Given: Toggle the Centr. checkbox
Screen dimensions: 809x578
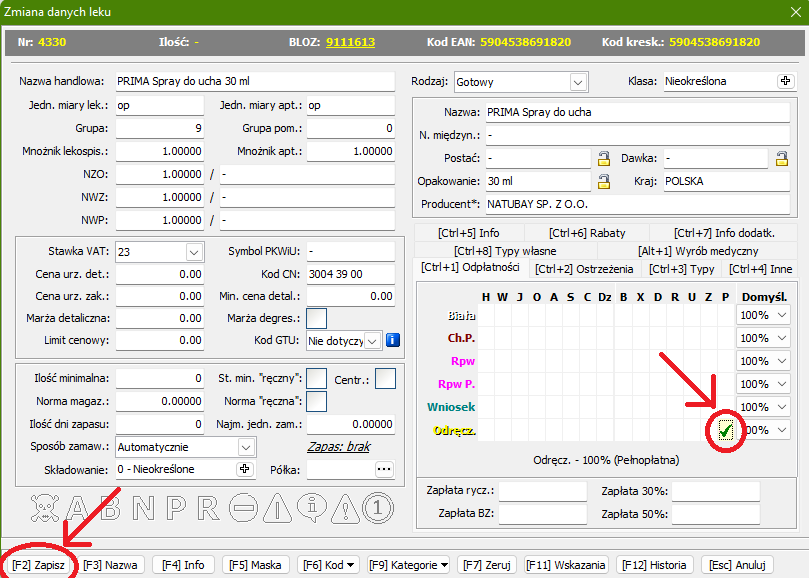Looking at the screenshot, I should click(385, 378).
